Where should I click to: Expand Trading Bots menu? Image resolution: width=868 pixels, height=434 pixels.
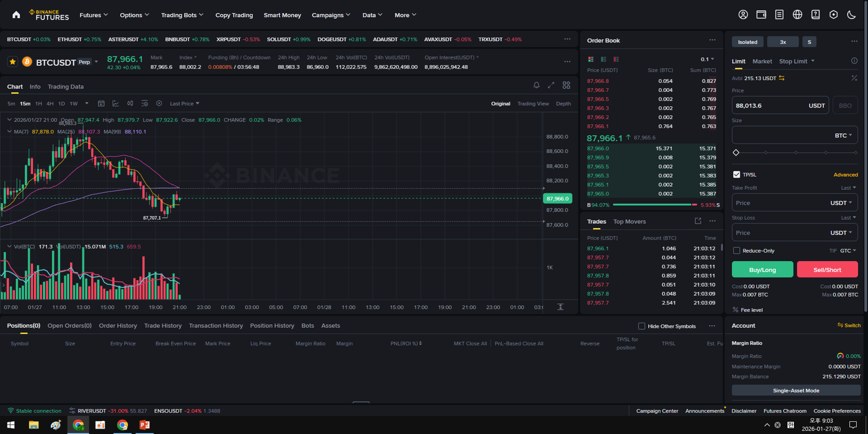(x=182, y=15)
